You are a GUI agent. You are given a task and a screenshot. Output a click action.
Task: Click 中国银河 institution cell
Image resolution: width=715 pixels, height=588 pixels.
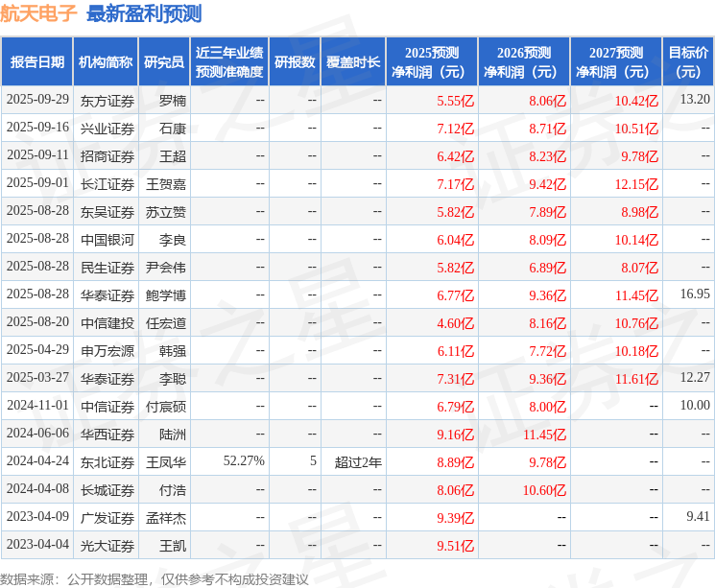107,239
